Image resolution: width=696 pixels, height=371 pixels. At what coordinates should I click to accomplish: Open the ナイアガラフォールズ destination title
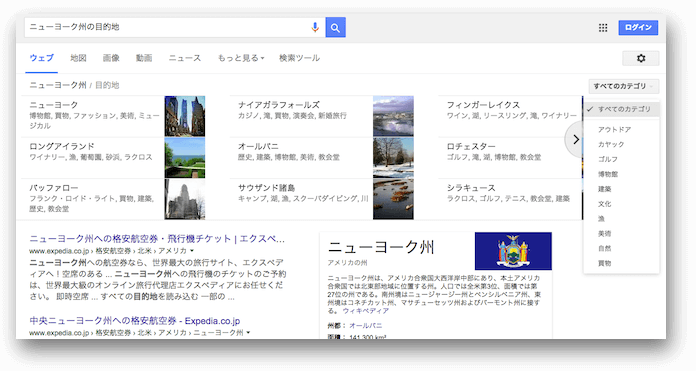tap(279, 105)
